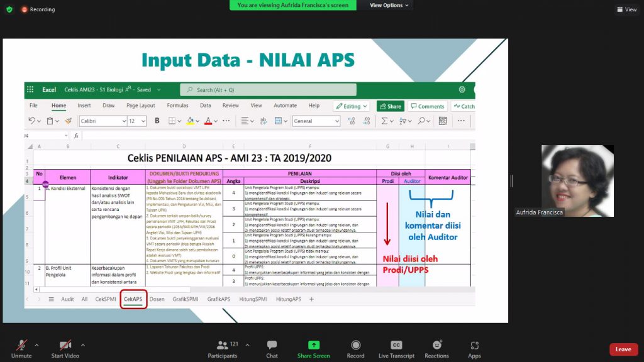Enable Live Transcript captions

click(x=396, y=349)
